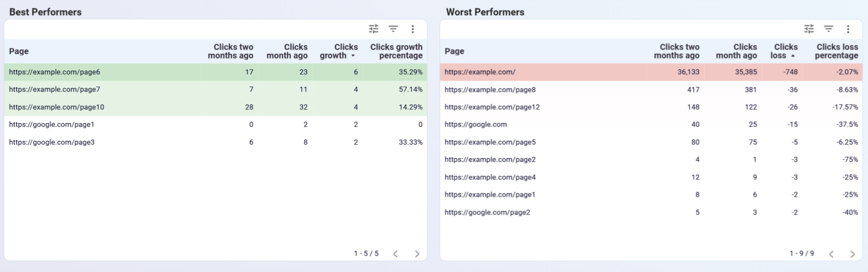Click the Worst Performers title
The height and width of the screenshot is (272, 868).
[x=485, y=12]
